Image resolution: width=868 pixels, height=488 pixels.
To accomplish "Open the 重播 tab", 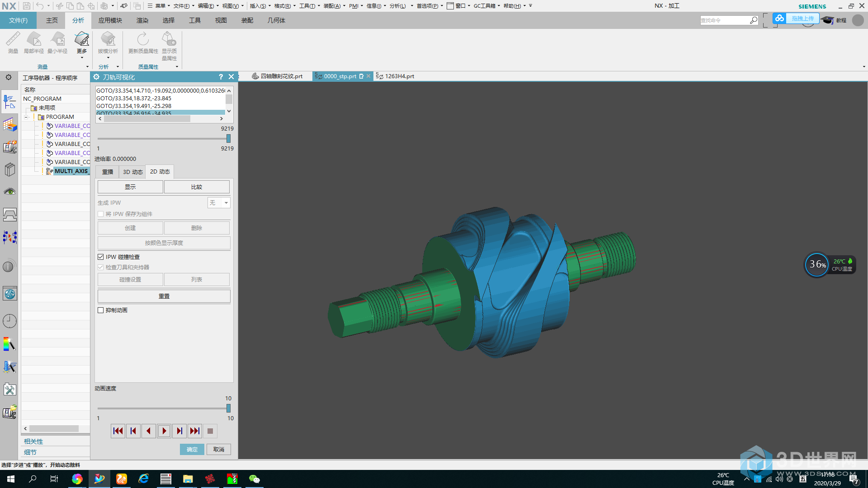I will tap(108, 172).
